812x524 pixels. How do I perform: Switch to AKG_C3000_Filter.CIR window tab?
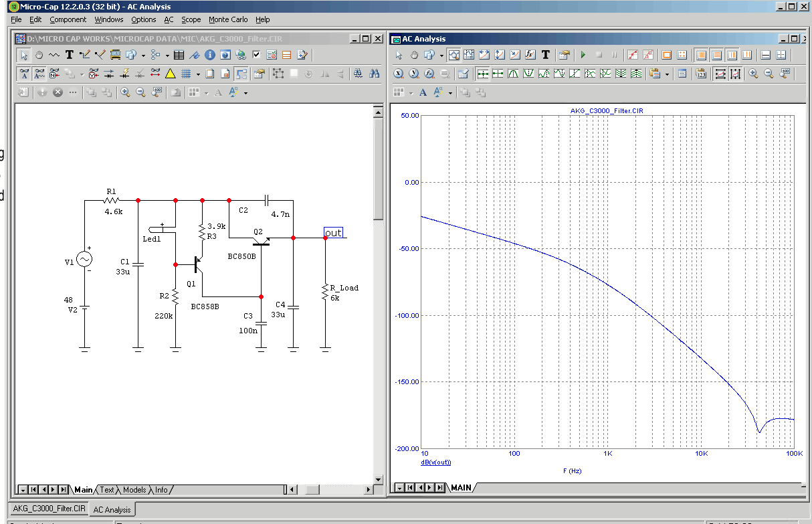coord(49,509)
